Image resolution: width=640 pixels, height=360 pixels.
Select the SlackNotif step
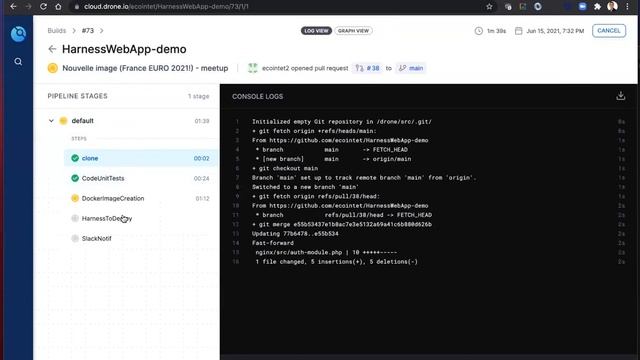click(x=141, y=238)
